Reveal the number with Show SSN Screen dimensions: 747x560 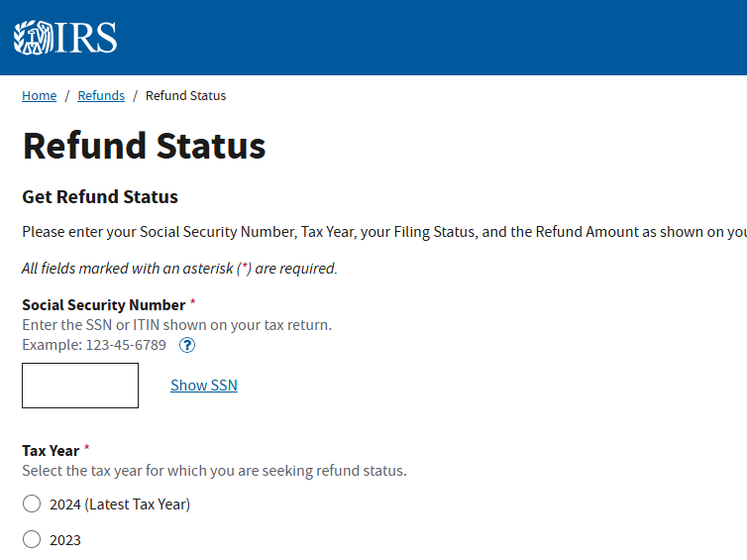(204, 386)
